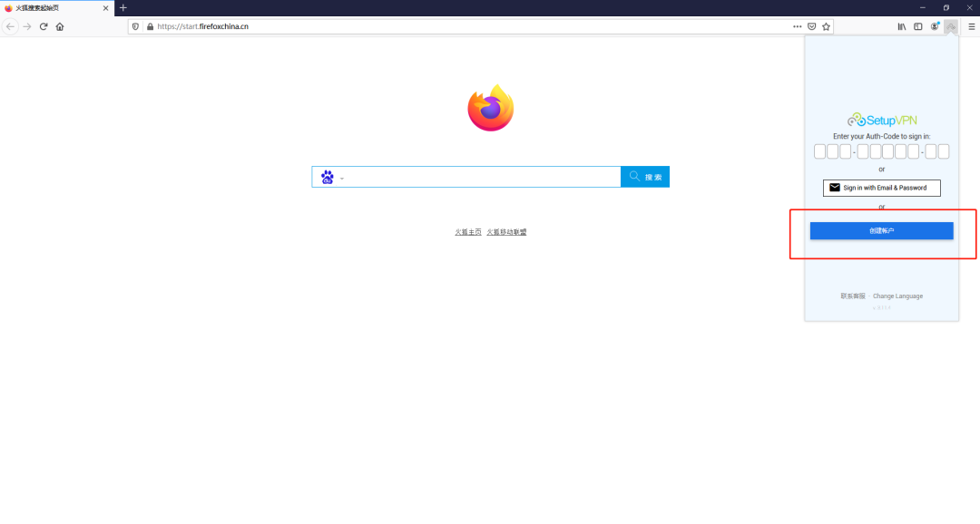980x524 pixels.
Task: View site security lock information
Action: [x=149, y=26]
